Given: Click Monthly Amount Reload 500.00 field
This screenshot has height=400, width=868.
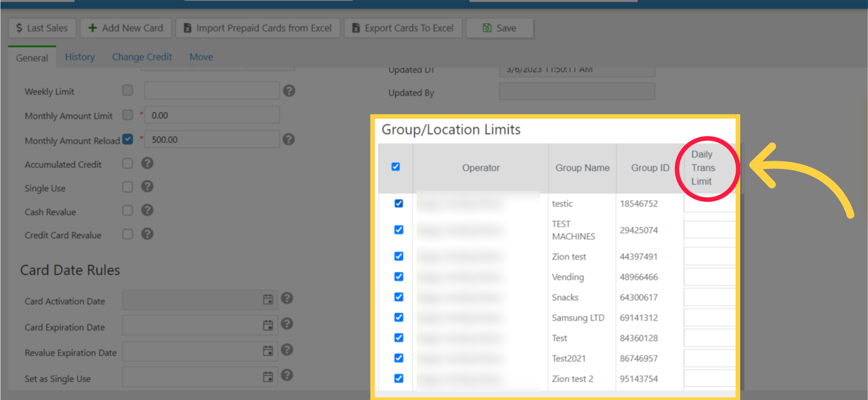Looking at the screenshot, I should pyautogui.click(x=212, y=140).
